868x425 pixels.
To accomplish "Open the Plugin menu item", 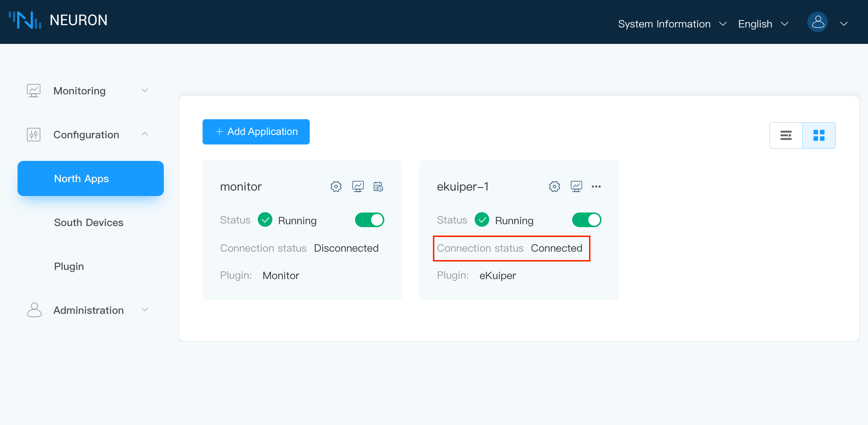I will tap(69, 266).
